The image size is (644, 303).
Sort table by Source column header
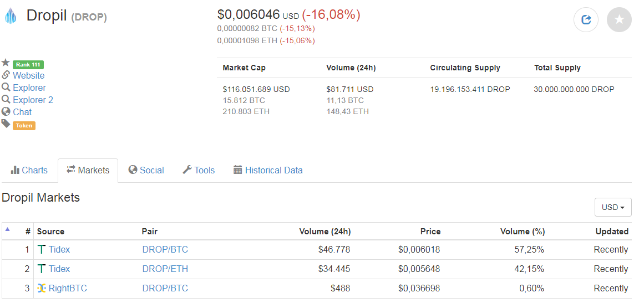[50, 232]
